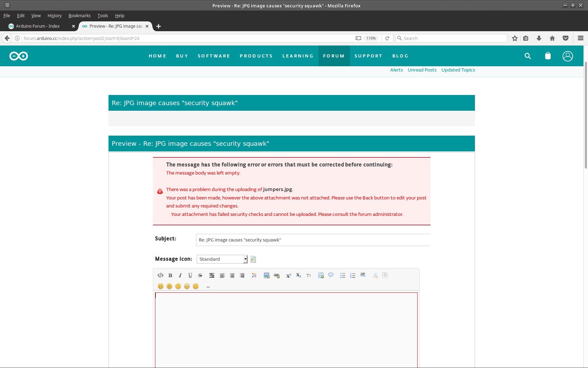
Task: Switch to Arduino Forum - Index tab
Action: pos(38,26)
